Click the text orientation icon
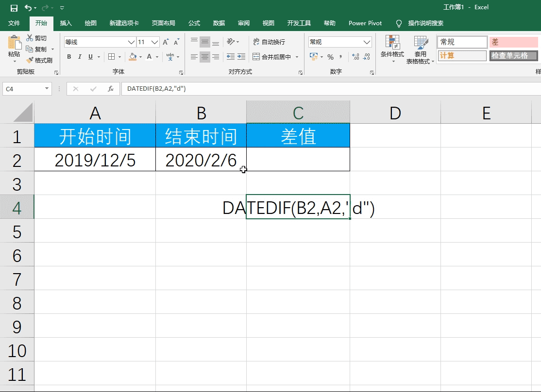 [x=231, y=42]
